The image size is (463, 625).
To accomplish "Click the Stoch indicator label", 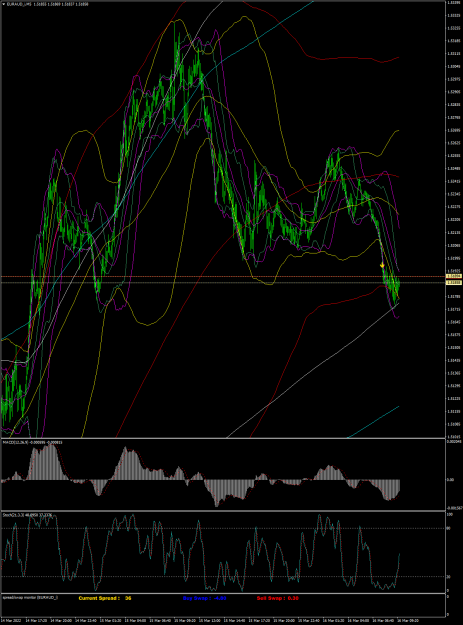I will [x=27, y=515].
